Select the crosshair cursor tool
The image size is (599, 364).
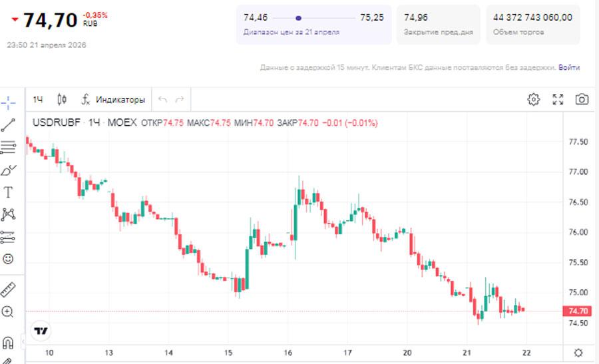9,102
